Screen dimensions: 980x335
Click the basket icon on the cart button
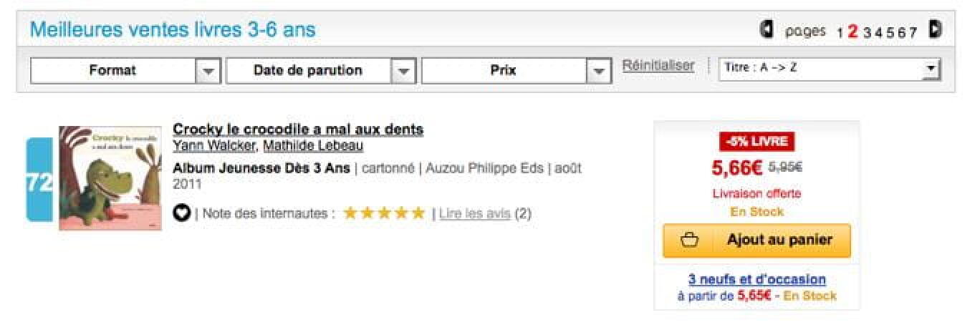tap(689, 241)
